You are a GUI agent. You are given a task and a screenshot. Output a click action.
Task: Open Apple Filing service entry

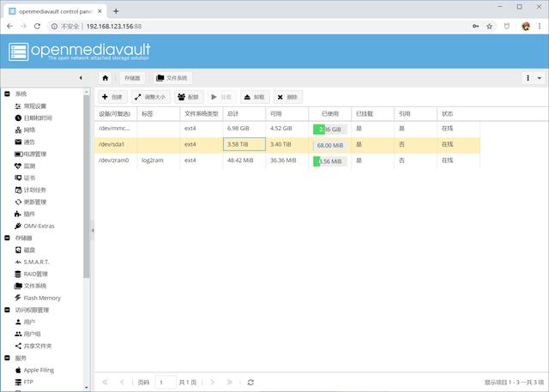click(34, 370)
